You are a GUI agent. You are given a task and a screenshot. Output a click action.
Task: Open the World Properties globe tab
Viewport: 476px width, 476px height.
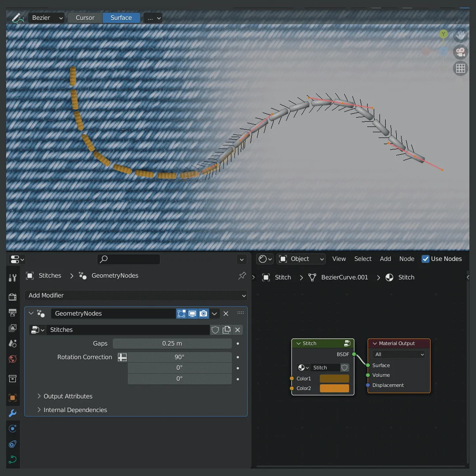click(x=12, y=359)
